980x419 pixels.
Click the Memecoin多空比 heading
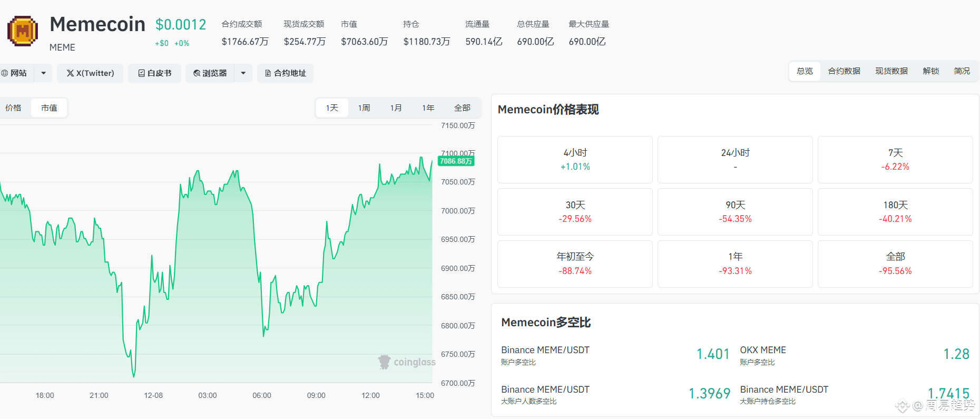[546, 323]
